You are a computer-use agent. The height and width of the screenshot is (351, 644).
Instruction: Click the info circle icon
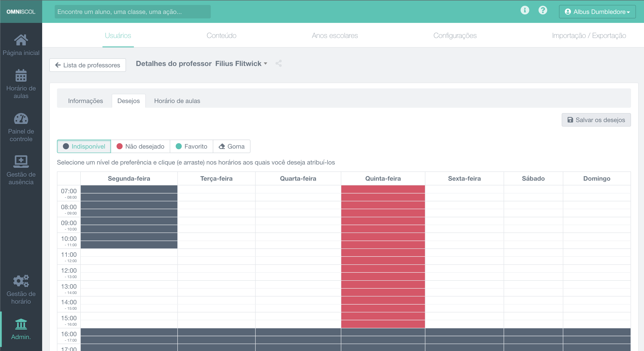click(525, 10)
